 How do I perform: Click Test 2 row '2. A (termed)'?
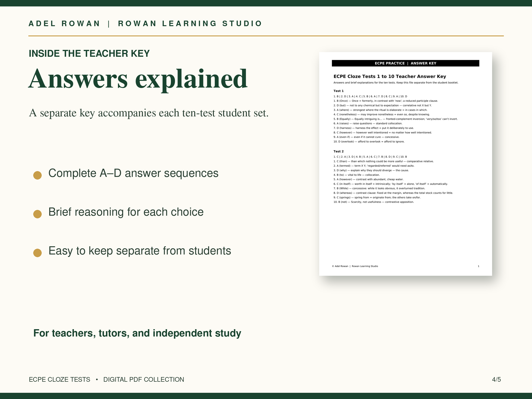[374, 166]
